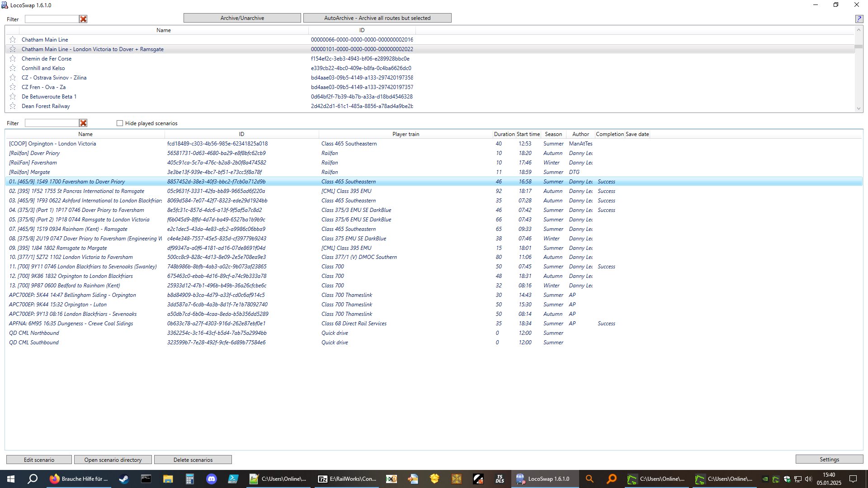The height and width of the screenshot is (488, 868).
Task: Open the taskbar clock showing 15:40
Action: [x=829, y=479]
